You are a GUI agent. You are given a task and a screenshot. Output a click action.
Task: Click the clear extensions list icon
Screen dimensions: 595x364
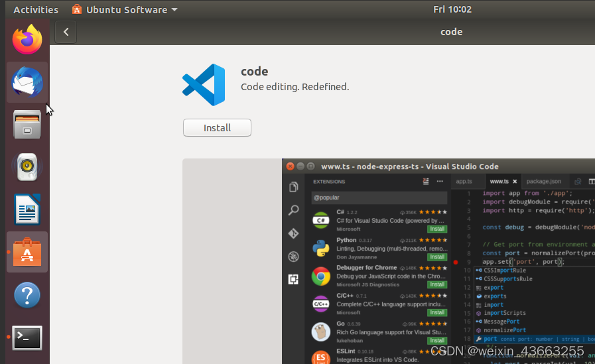[x=426, y=182]
